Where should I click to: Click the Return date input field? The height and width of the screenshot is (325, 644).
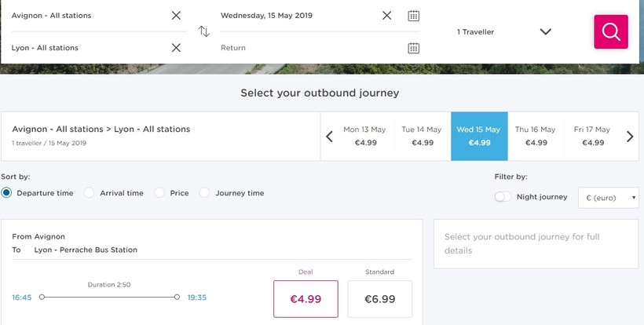312,48
